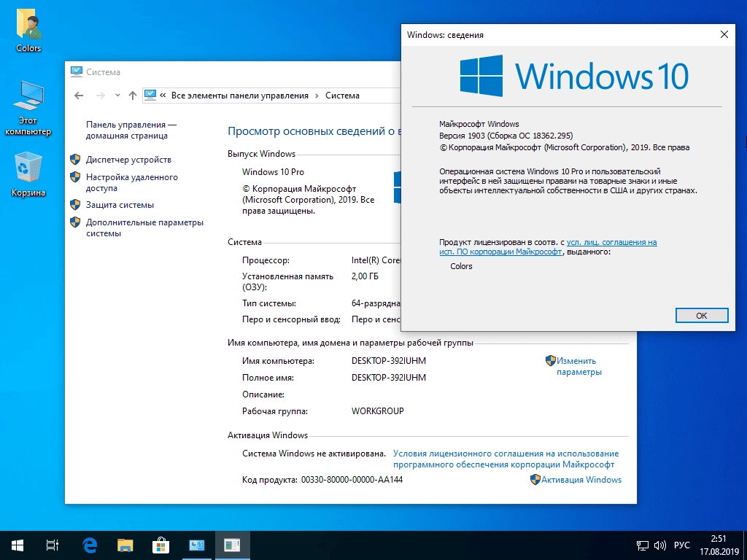Launch Microsoft Edge from the taskbar
This screenshot has height=560, width=747.
90,545
